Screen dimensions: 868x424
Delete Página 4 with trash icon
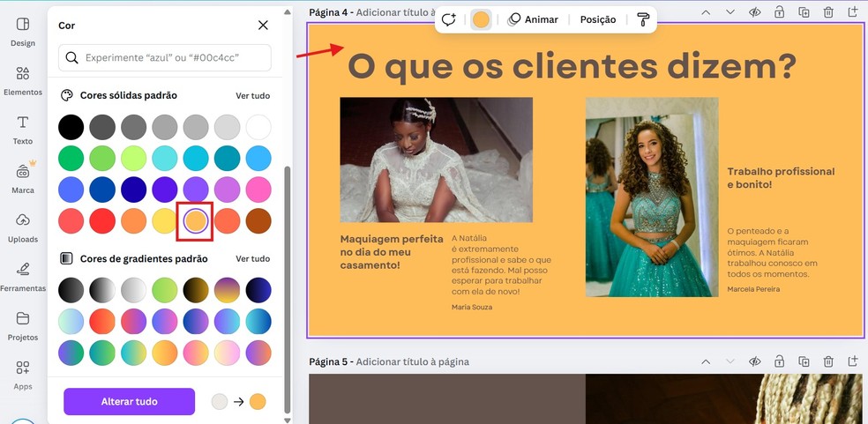tap(828, 12)
